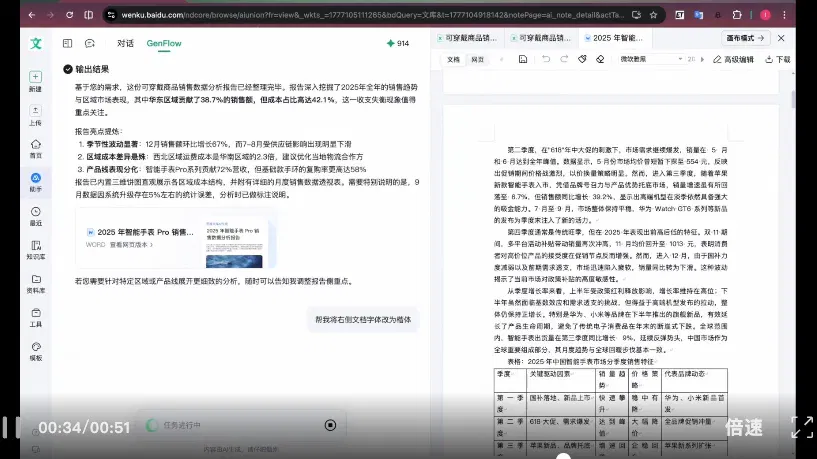Click the left collapse arrow in document toolbar
Screen dimensions: 817x459
[x=502, y=59]
